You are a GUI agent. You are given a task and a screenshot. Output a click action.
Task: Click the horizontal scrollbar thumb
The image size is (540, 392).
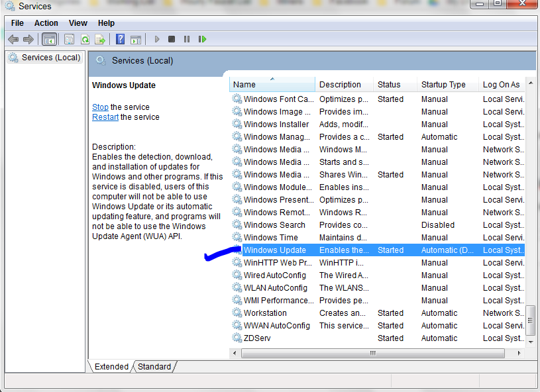373,353
